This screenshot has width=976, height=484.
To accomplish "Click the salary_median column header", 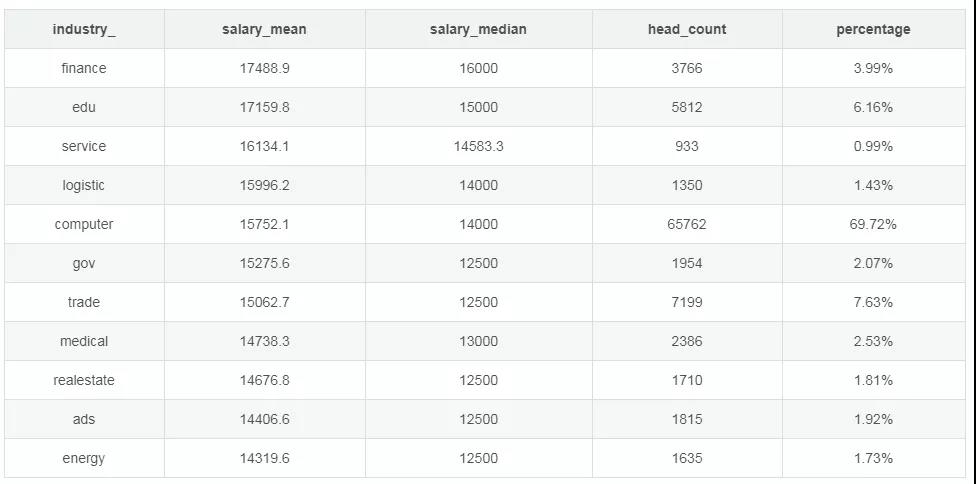I will point(478,29).
